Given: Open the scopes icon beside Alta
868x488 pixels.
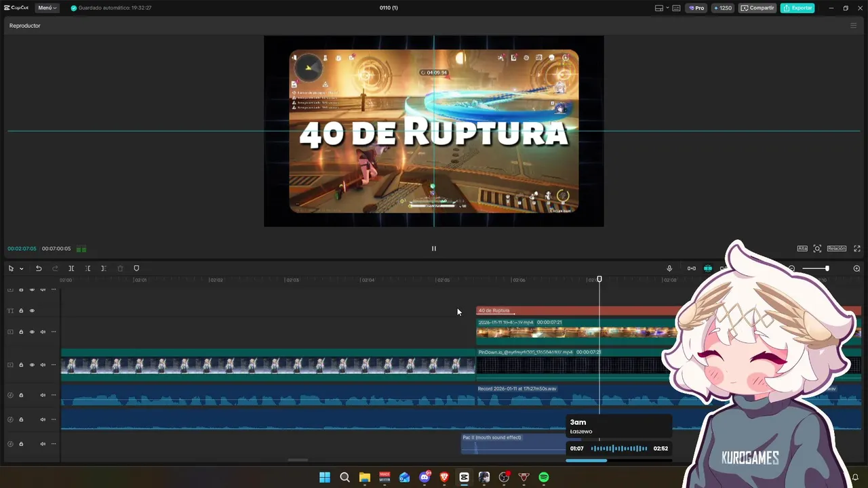Looking at the screenshot, I should pyautogui.click(x=817, y=249).
